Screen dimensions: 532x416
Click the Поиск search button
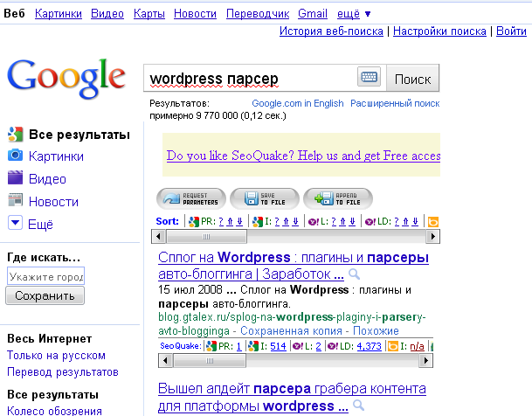(x=412, y=79)
